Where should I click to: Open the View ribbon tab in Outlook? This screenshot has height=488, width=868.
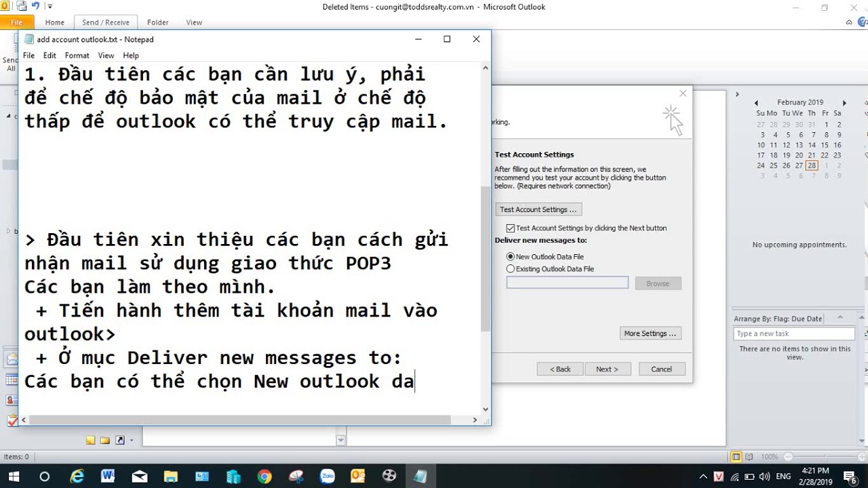coord(194,22)
